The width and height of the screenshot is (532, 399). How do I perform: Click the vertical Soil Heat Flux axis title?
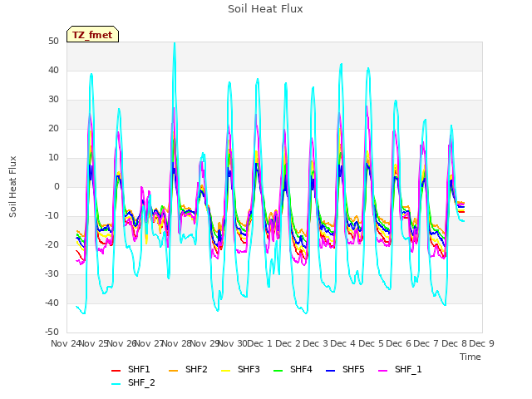click(12, 187)
